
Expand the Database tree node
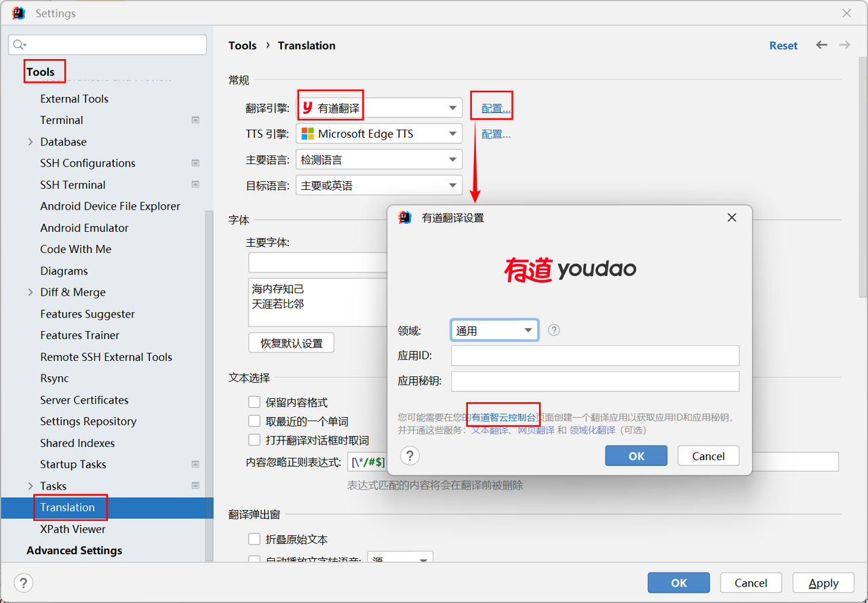coord(30,142)
